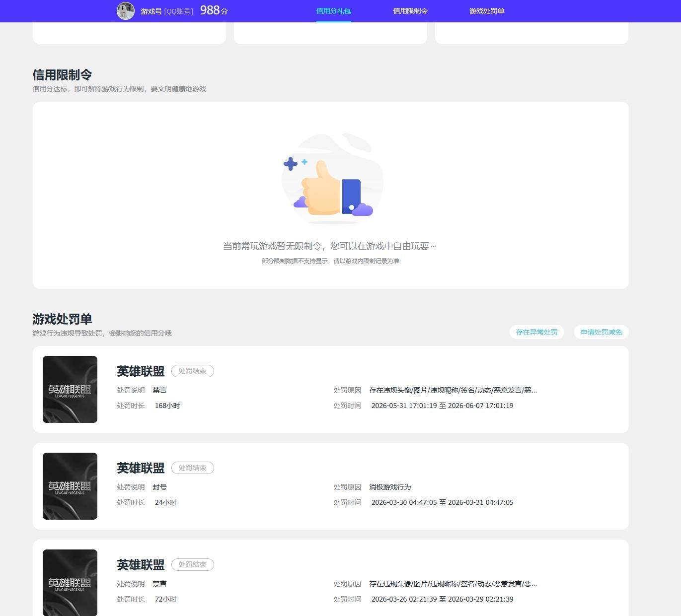Open 英雄联盟 thumbnail for 72小时 penalty
The width and height of the screenshot is (681, 616).
click(70, 583)
